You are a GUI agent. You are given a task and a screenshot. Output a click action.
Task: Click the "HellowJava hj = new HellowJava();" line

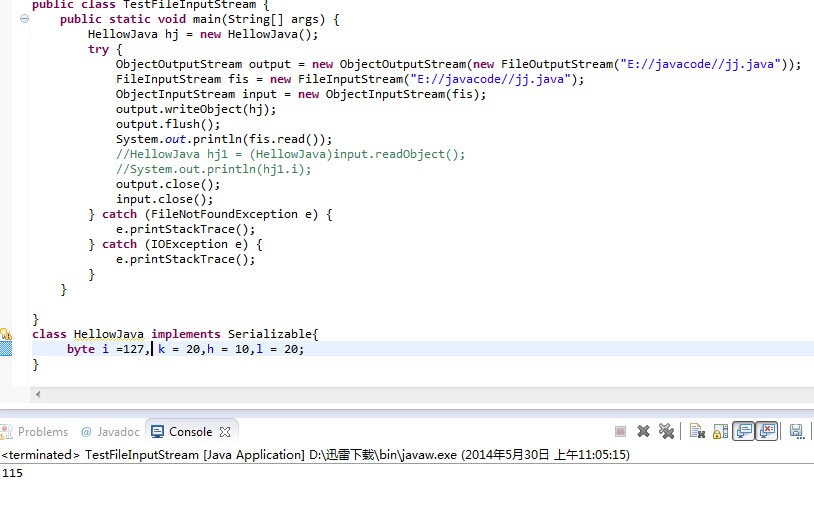click(203, 34)
